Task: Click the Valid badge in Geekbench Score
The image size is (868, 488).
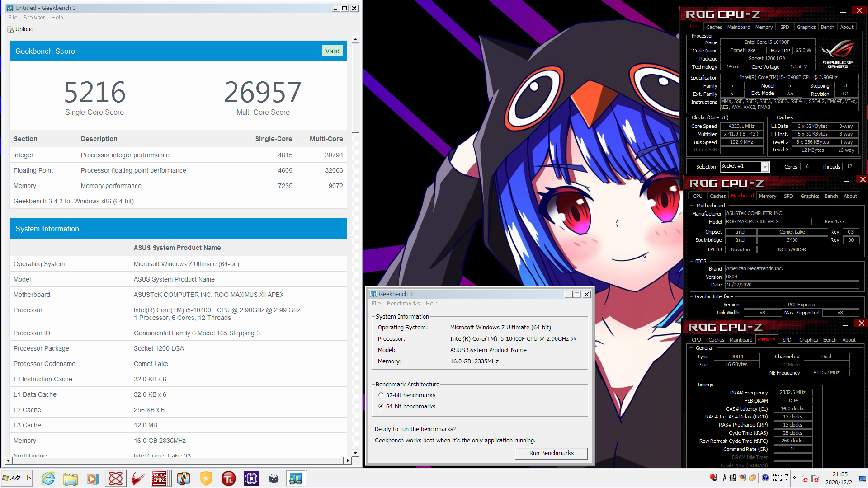Action: click(332, 51)
